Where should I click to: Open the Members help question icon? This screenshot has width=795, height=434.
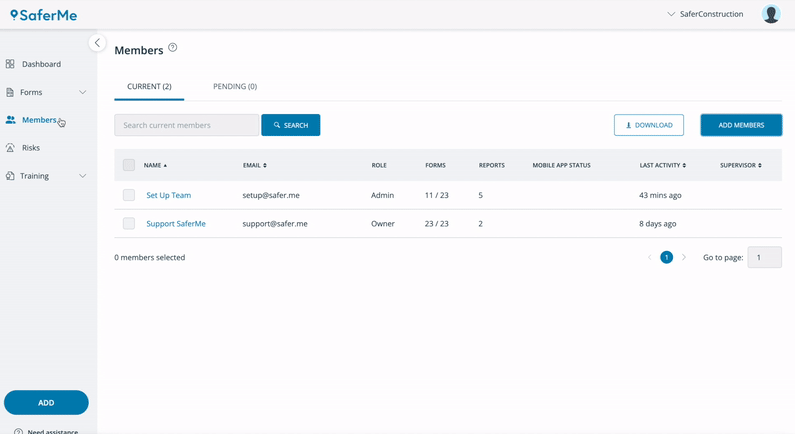click(172, 47)
